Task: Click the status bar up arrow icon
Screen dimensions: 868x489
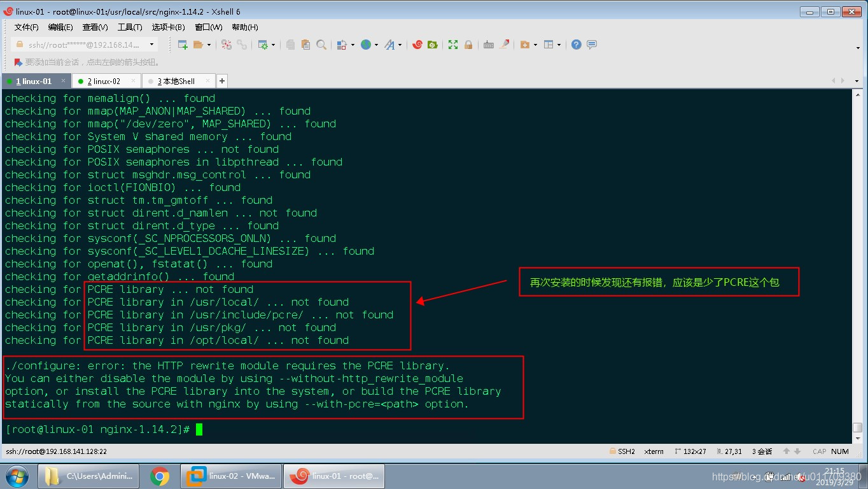Action: point(787,451)
